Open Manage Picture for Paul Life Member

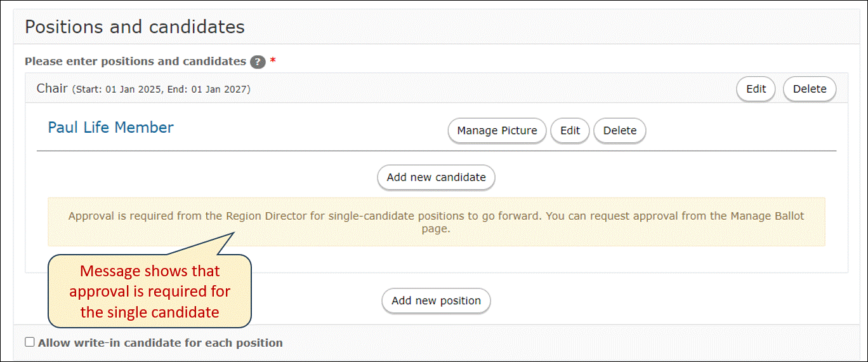pyautogui.click(x=497, y=131)
